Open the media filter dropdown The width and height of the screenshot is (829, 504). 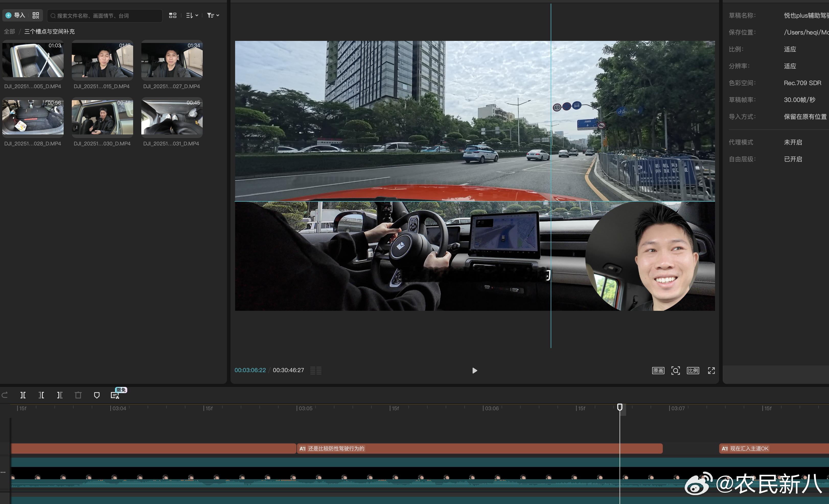pos(213,16)
